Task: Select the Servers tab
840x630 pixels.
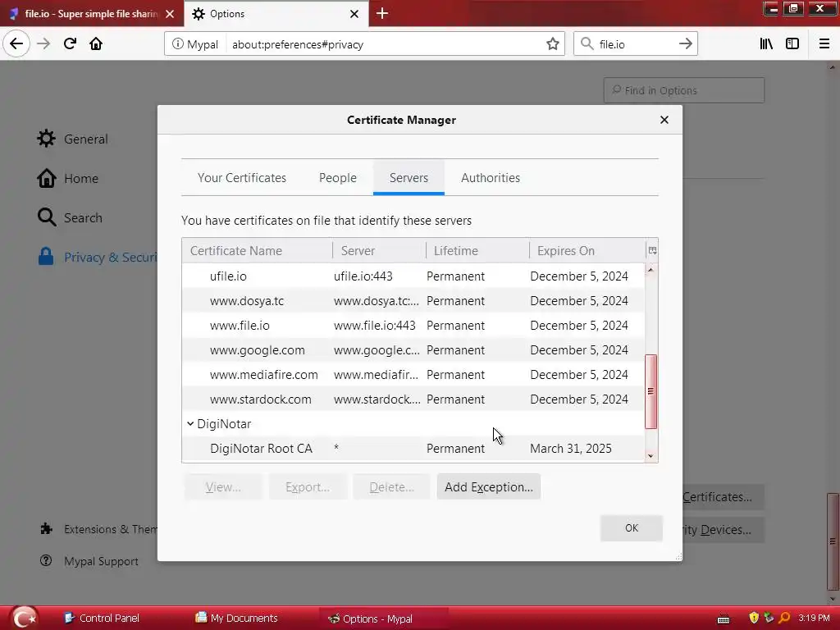Action: 409,178
